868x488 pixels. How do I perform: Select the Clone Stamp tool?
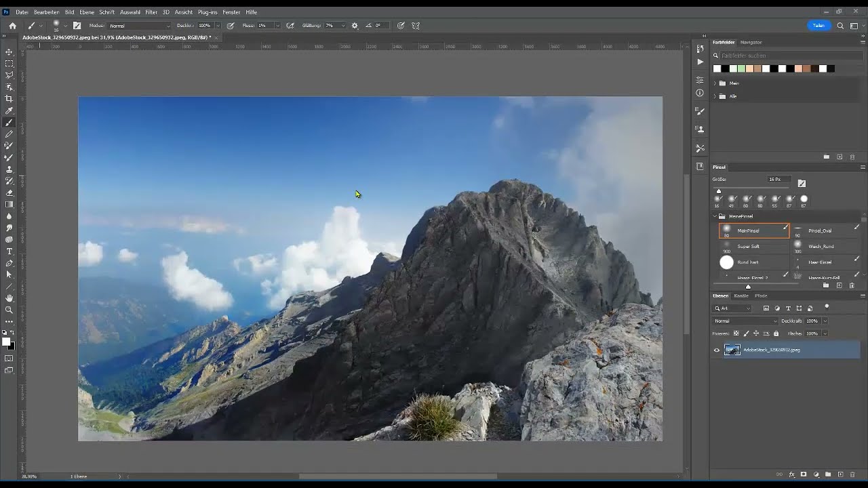(9, 169)
